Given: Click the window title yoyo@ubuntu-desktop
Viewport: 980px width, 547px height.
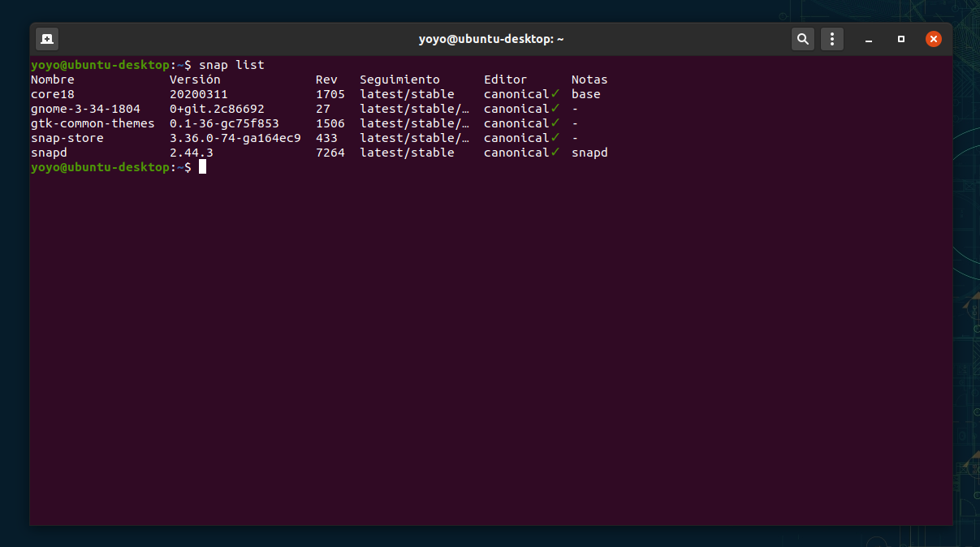Looking at the screenshot, I should click(490, 39).
